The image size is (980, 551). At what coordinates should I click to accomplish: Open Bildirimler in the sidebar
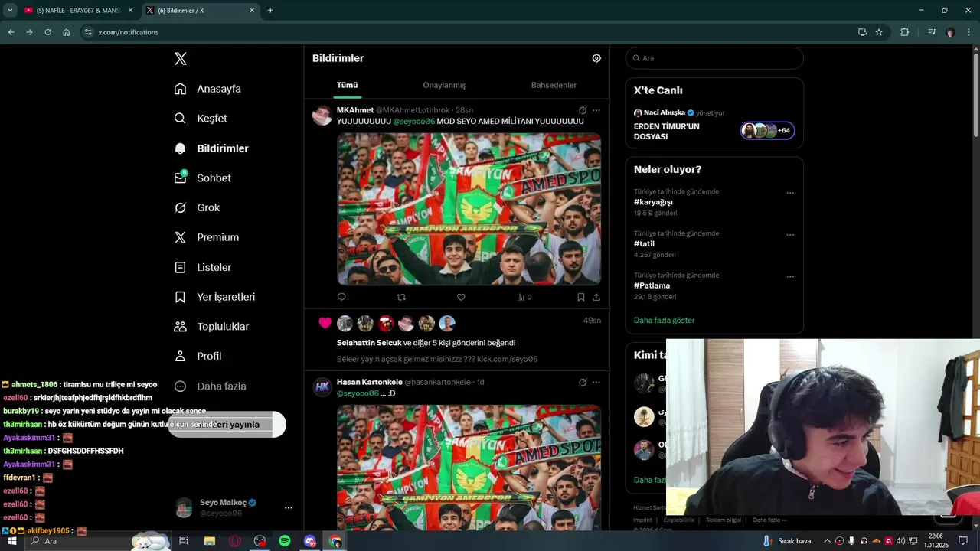[x=211, y=148]
